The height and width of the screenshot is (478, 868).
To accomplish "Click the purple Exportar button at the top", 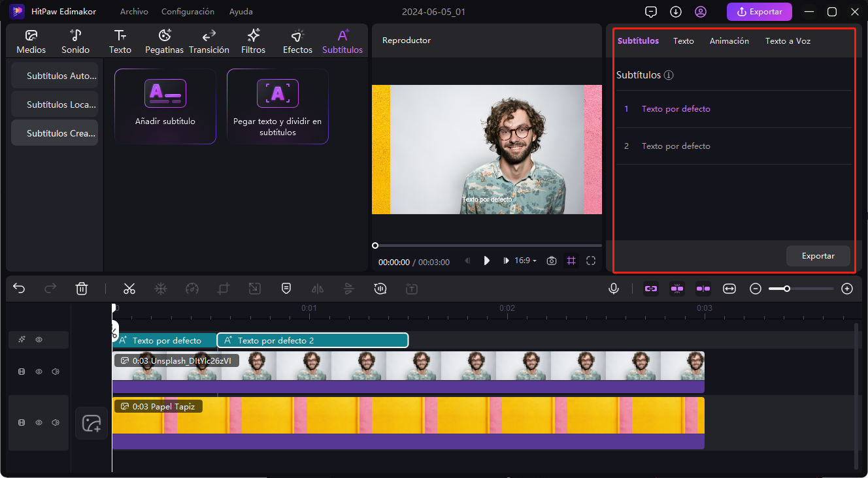I will (759, 11).
